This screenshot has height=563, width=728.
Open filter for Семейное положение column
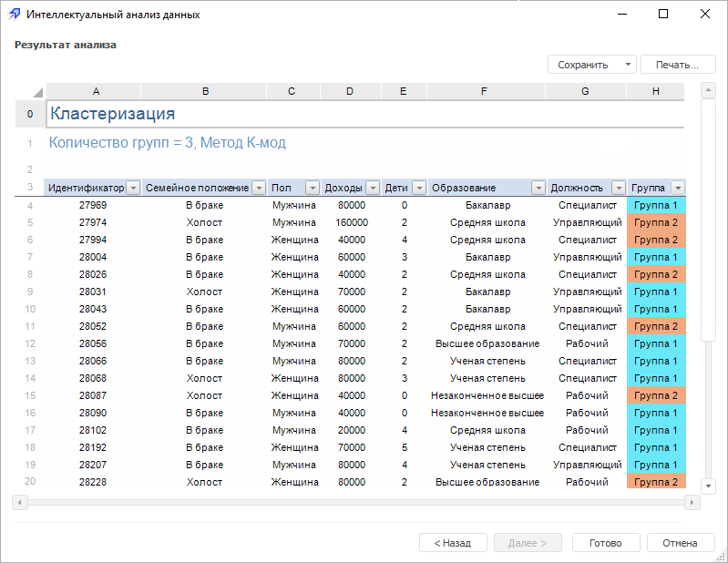click(x=259, y=188)
